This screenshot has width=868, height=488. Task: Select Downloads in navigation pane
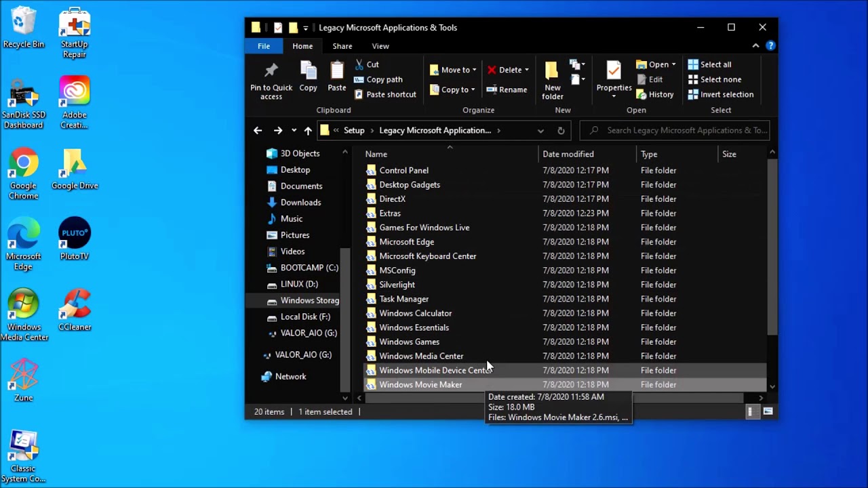tap(300, 202)
